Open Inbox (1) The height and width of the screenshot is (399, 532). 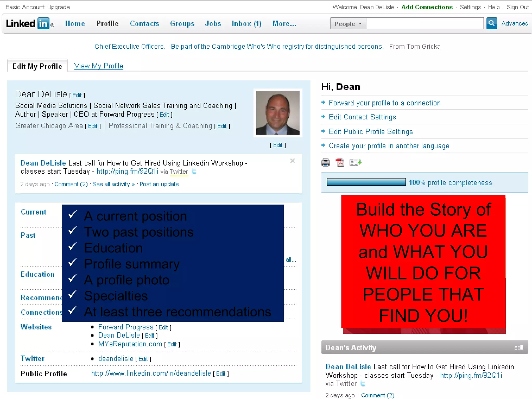click(x=247, y=24)
